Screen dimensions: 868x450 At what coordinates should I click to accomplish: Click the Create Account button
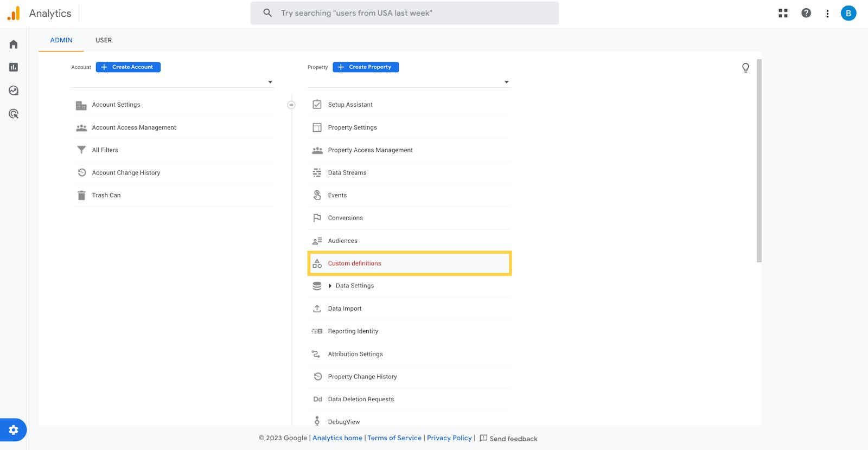128,67
